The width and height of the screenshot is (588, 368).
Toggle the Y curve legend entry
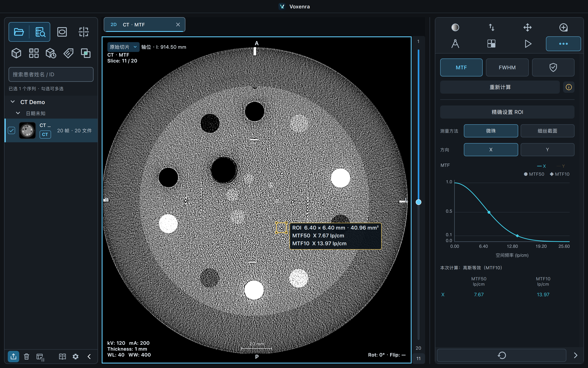561,166
